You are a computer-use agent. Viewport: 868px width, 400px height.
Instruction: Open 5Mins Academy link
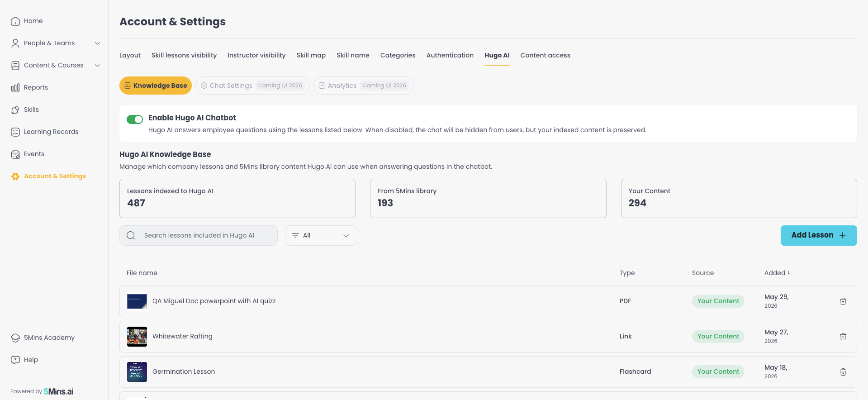(49, 338)
